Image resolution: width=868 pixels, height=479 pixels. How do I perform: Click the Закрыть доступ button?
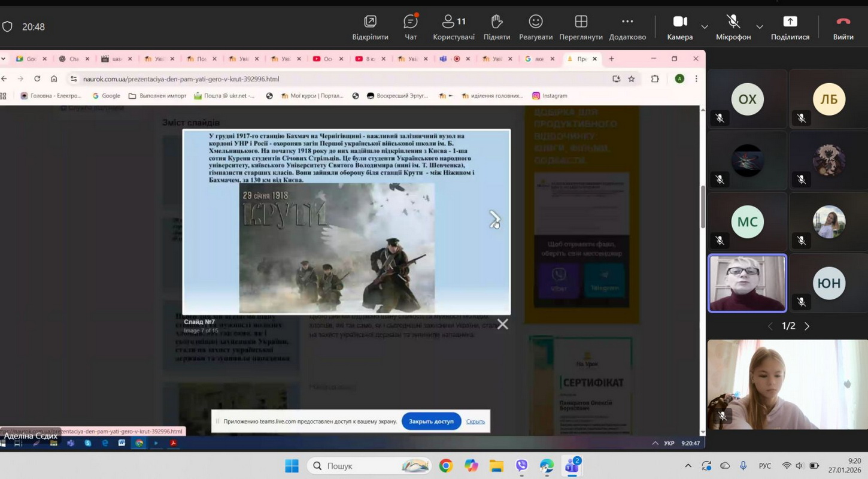(431, 422)
